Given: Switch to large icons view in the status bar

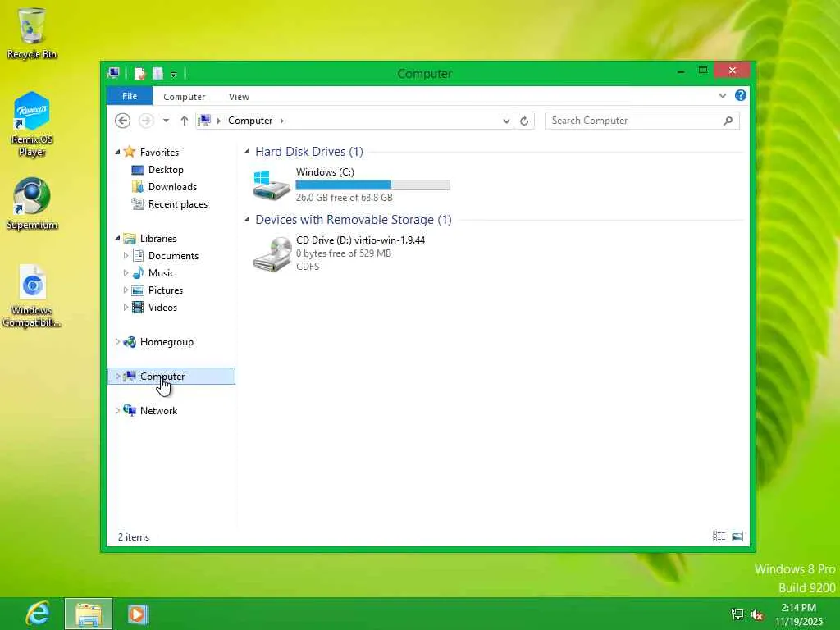Looking at the screenshot, I should [x=737, y=536].
